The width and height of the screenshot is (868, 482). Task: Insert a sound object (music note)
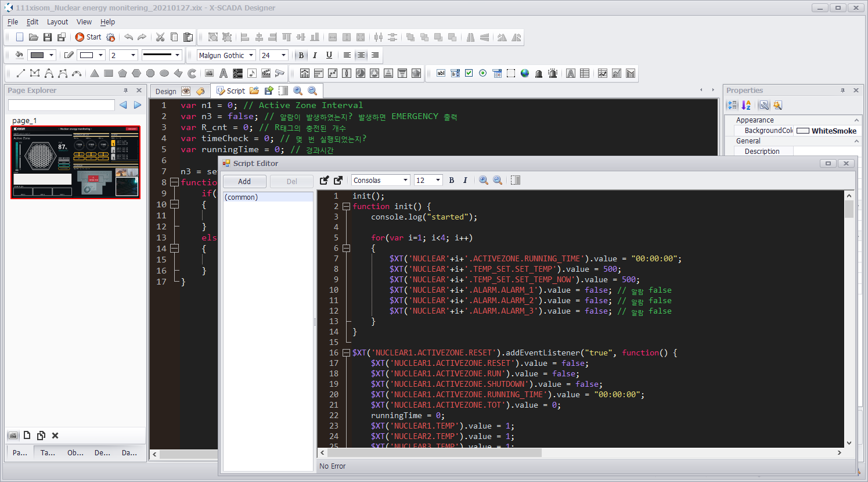click(251, 73)
